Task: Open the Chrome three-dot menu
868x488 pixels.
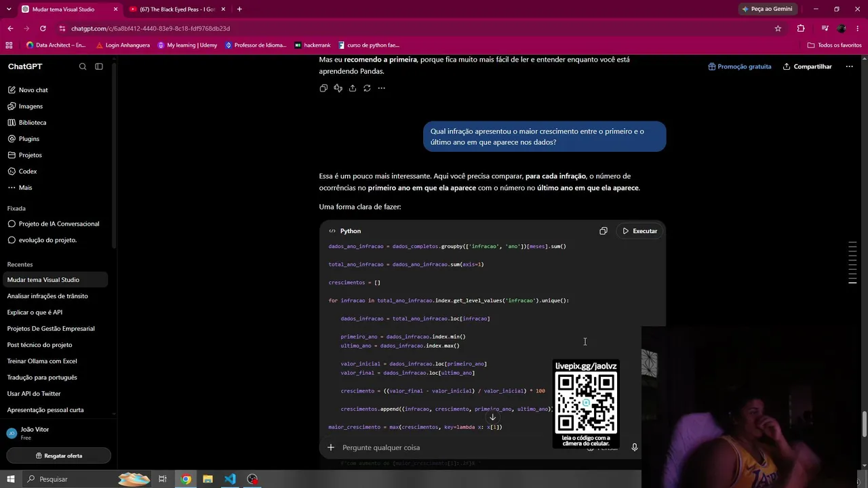Action: [x=857, y=28]
